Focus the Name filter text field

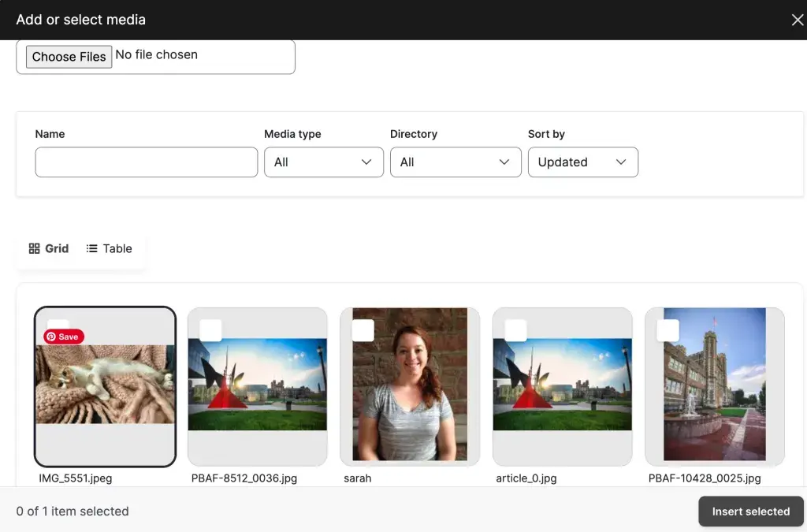pyautogui.click(x=147, y=162)
